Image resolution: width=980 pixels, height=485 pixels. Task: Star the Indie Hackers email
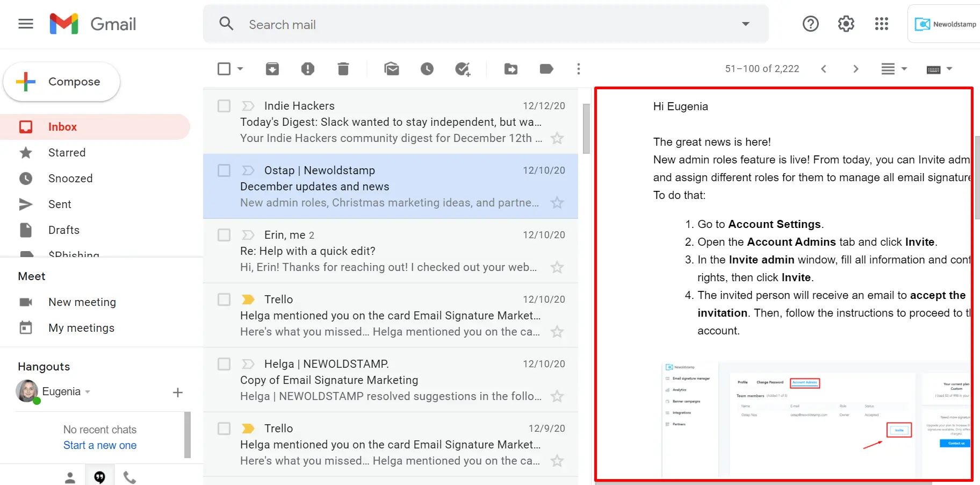pos(557,138)
